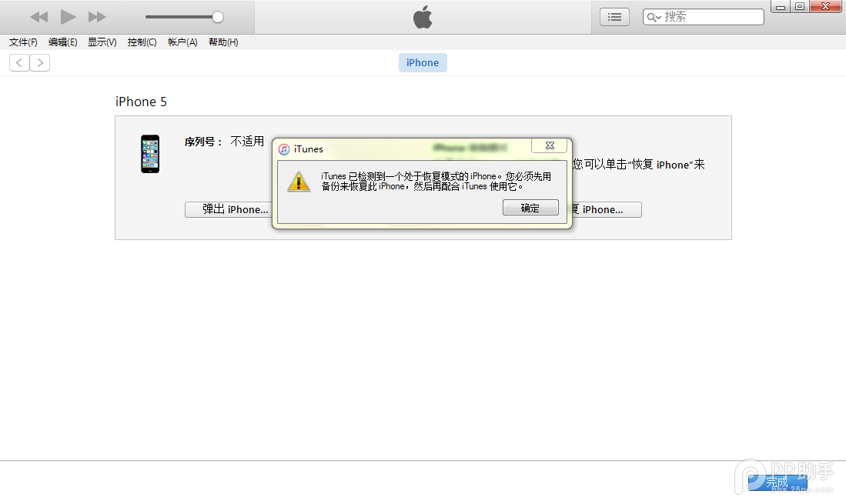Maximize the iTunes window
The width and height of the screenshot is (846, 504).
point(800,6)
